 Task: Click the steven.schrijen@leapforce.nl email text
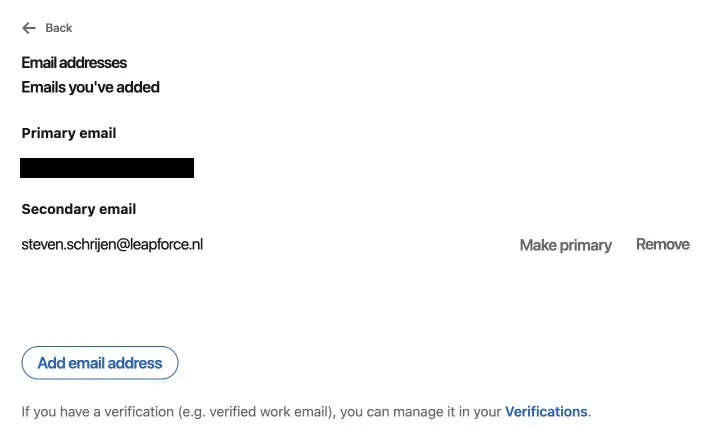(x=112, y=244)
